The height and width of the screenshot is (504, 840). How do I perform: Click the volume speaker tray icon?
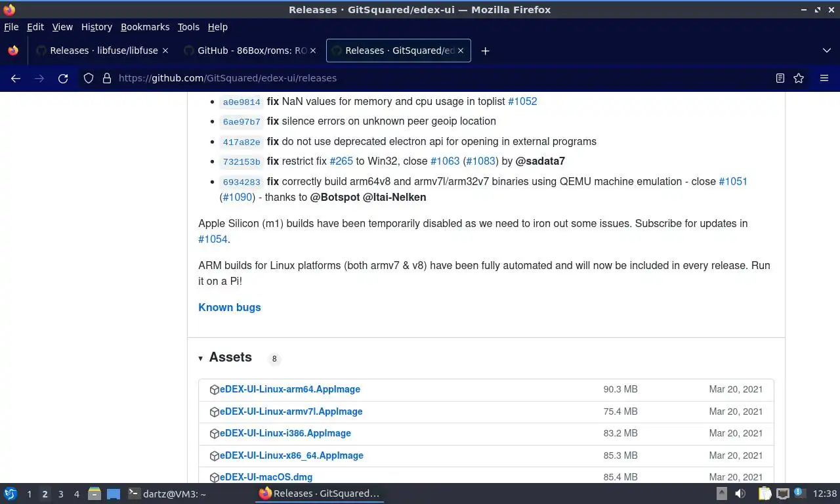pos(740,494)
